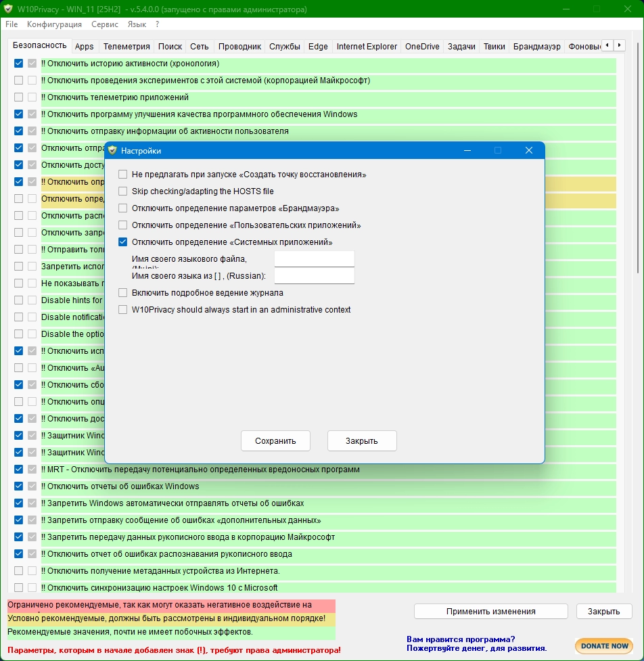Select the Безопасность tab
This screenshot has height=661, width=644.
(x=40, y=45)
